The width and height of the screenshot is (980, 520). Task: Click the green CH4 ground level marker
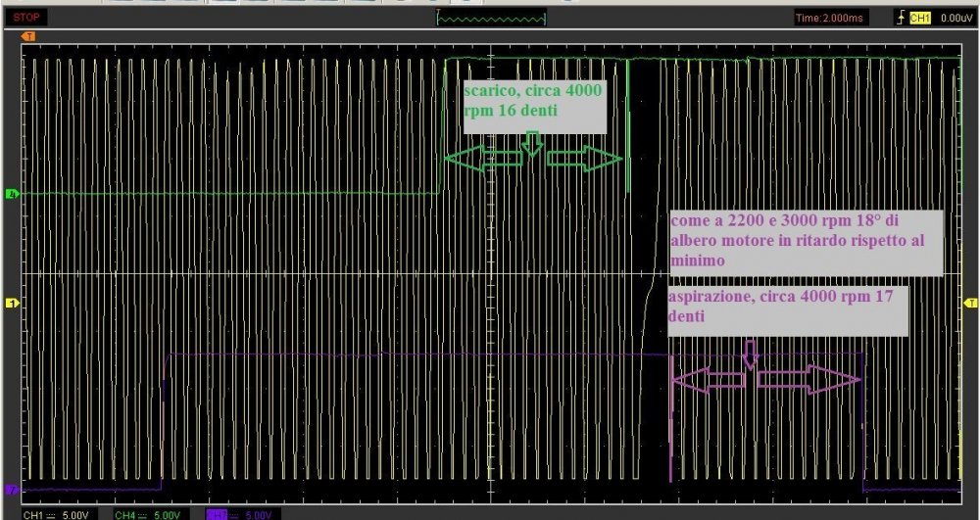pos(12,194)
